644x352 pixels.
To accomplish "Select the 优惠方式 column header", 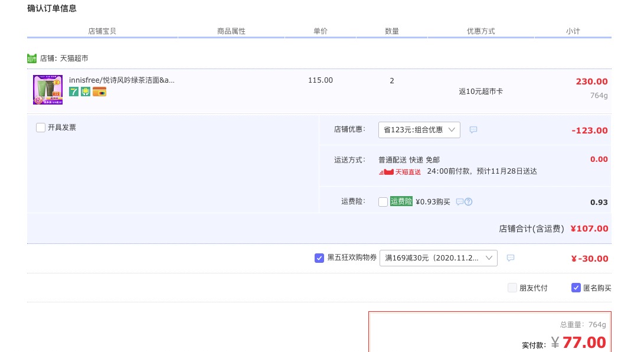I will click(480, 31).
